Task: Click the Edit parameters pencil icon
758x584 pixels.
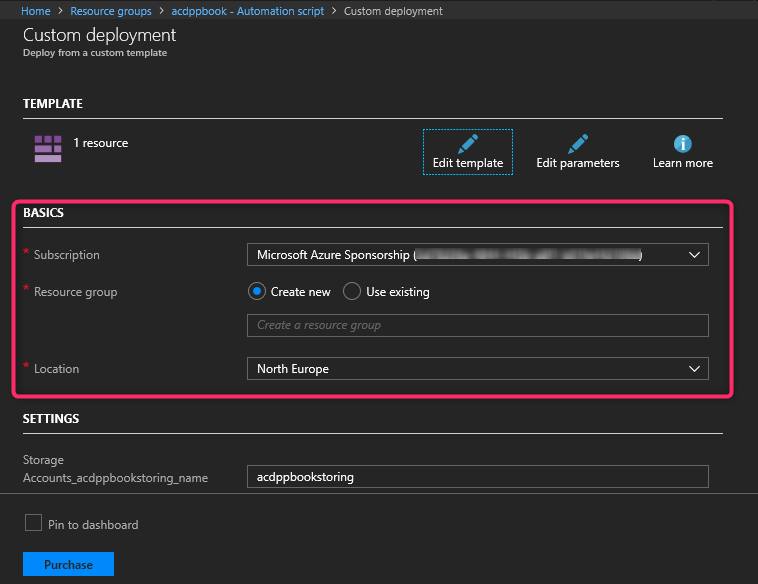Action: (578, 143)
